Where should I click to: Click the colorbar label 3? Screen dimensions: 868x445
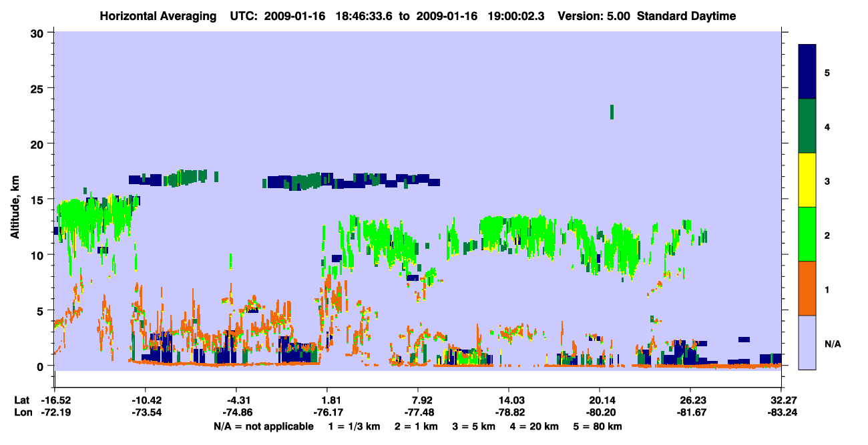pos(827,181)
